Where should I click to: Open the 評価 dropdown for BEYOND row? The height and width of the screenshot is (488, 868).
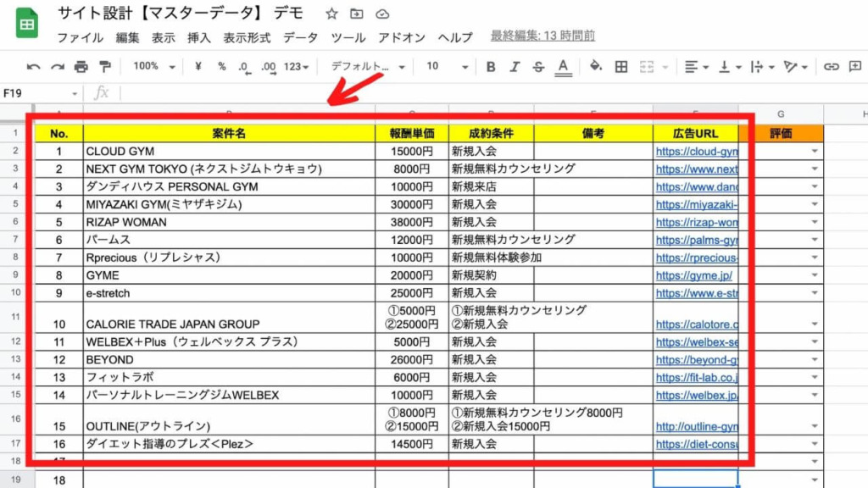[815, 359]
